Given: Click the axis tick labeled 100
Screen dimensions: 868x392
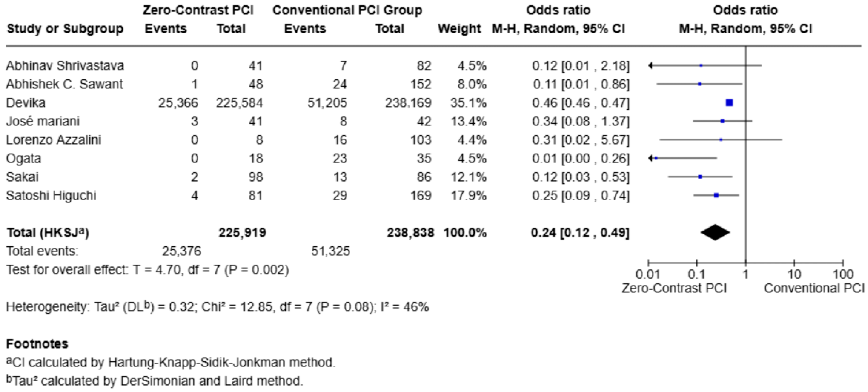Looking at the screenshot, I should point(843,274).
